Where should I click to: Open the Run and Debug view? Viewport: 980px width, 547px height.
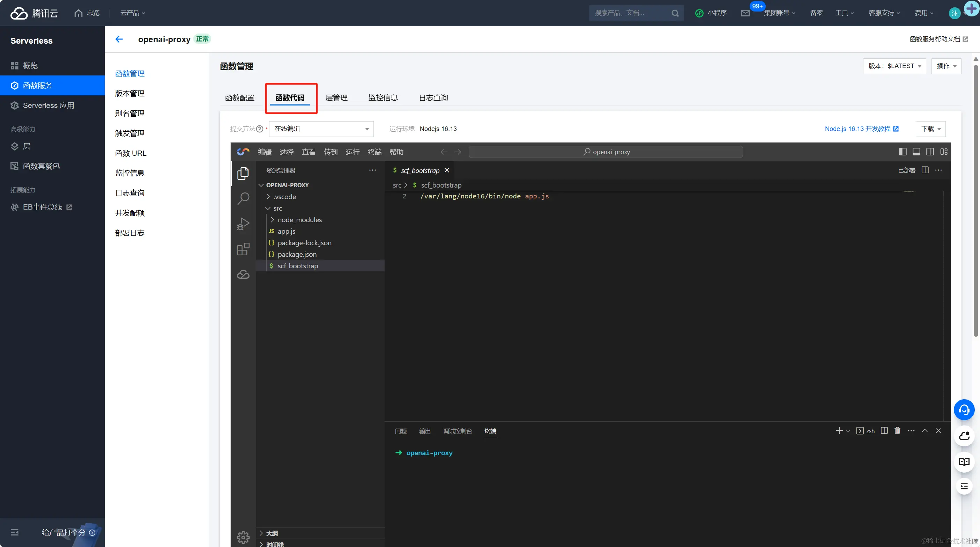pos(243,224)
